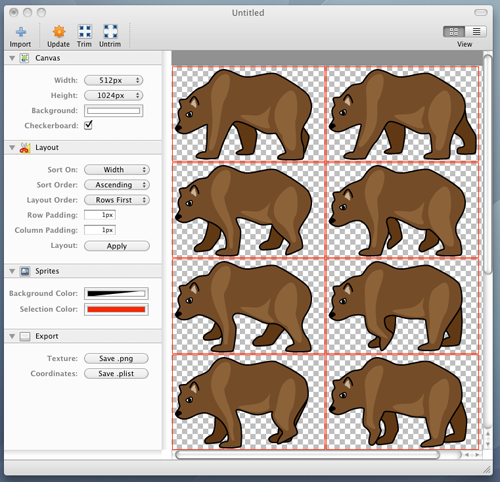Collapse the Canvas section triangle

(12, 58)
